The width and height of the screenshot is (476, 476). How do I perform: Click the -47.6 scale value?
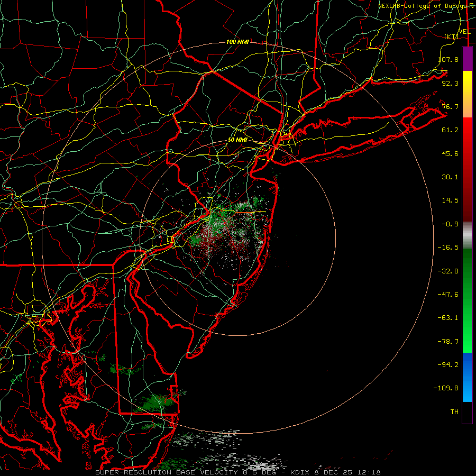click(448, 295)
